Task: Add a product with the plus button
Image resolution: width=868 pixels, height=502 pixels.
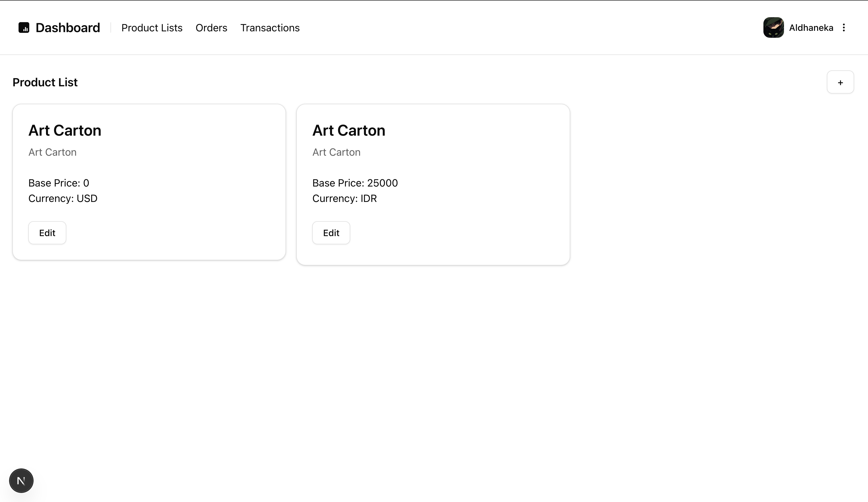Action: (x=840, y=82)
